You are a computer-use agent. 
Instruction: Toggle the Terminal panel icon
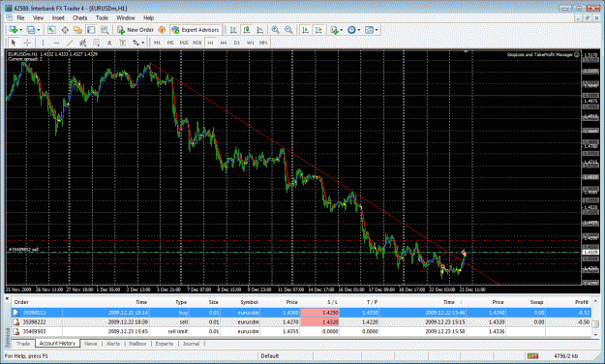(91, 30)
